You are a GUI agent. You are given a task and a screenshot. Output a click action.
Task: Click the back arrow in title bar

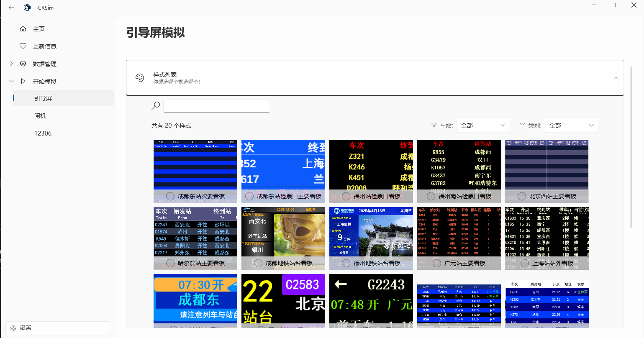coord(11,8)
